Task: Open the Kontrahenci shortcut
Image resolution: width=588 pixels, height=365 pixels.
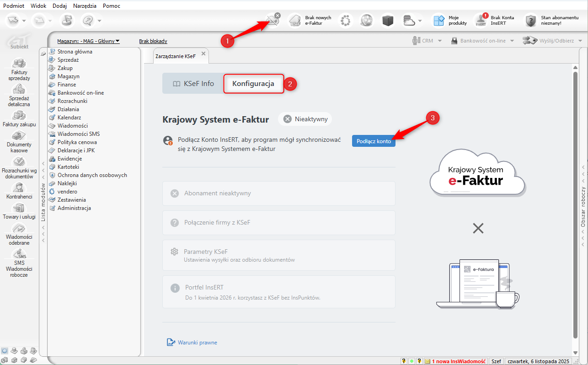Action: click(20, 191)
